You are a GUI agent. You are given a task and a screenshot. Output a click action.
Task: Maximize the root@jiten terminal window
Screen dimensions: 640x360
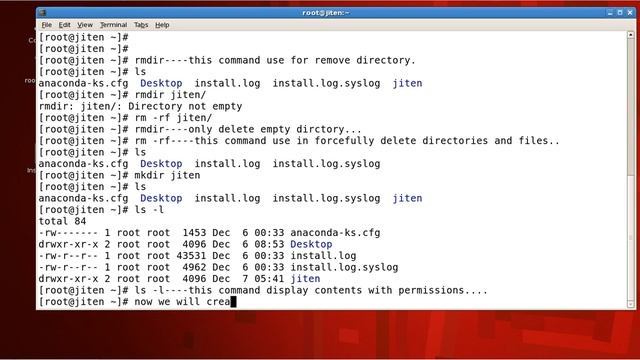click(x=620, y=13)
